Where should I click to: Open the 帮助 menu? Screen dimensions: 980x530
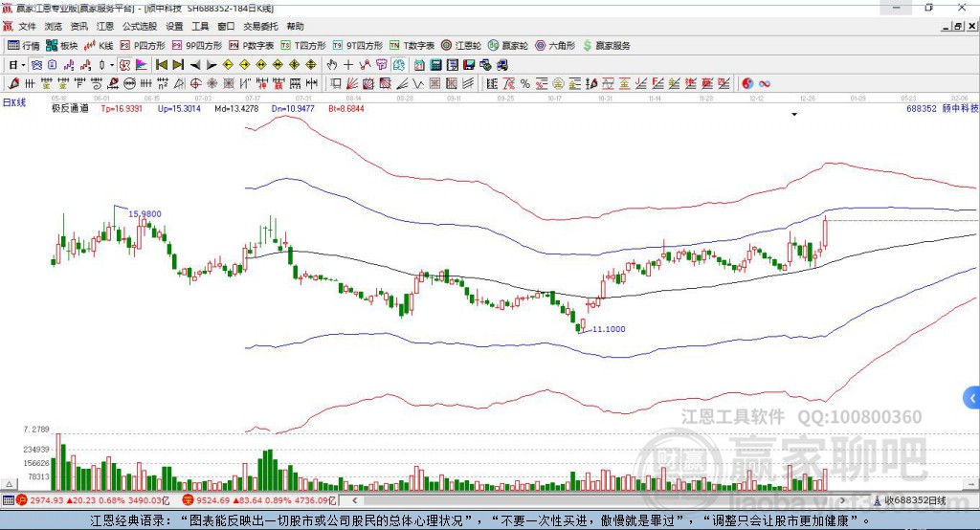tap(295, 26)
